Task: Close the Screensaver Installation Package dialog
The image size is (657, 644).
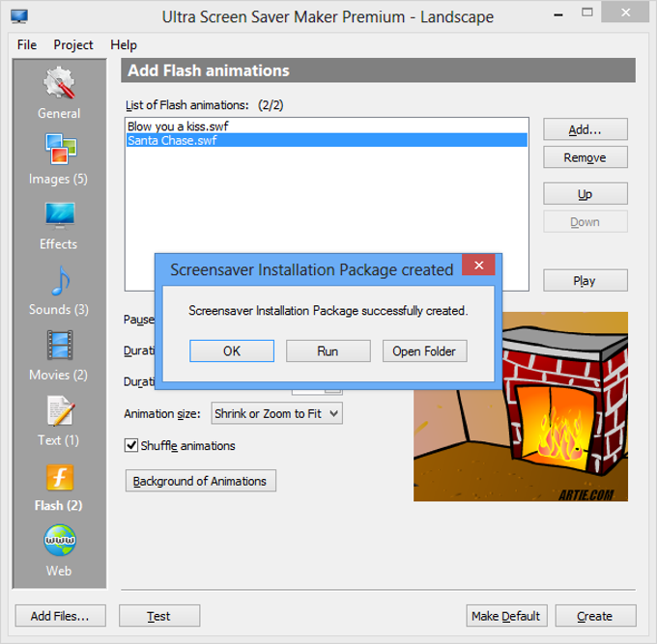Action: (478, 266)
